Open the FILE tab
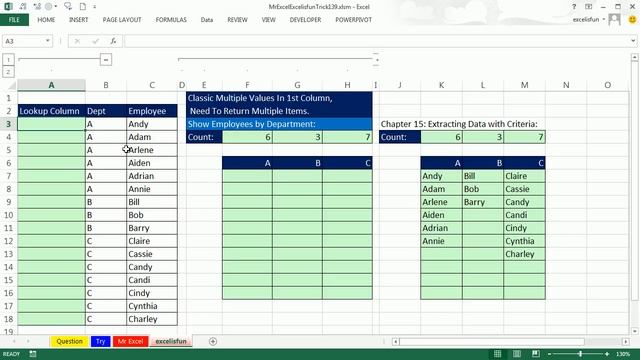The width and height of the screenshot is (640, 360). (14, 20)
